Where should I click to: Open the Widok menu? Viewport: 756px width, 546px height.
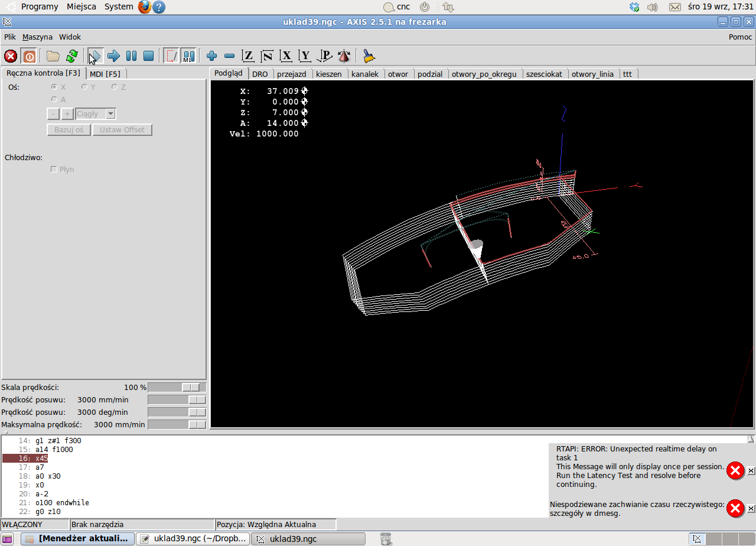(70, 37)
